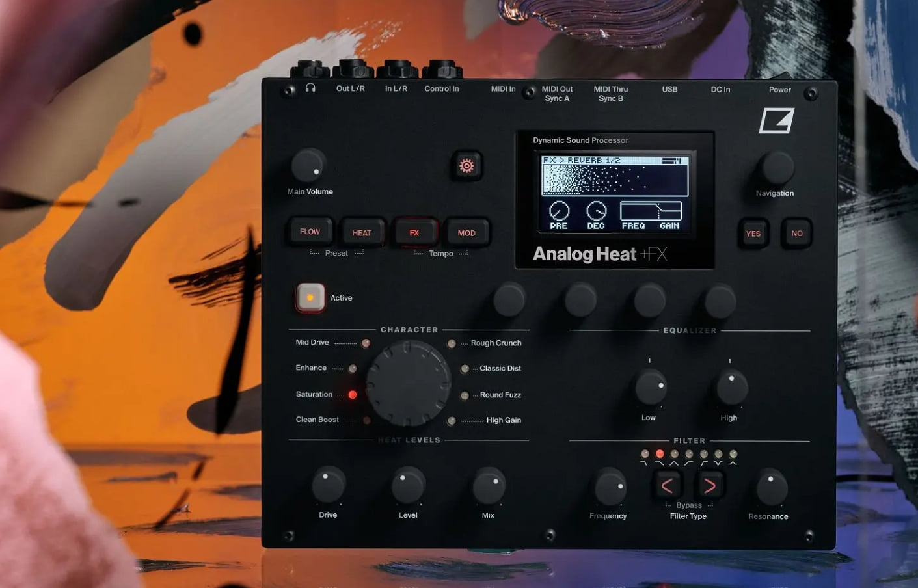Click the MIDI Out Sync A label
918x588 pixels.
tap(557, 94)
